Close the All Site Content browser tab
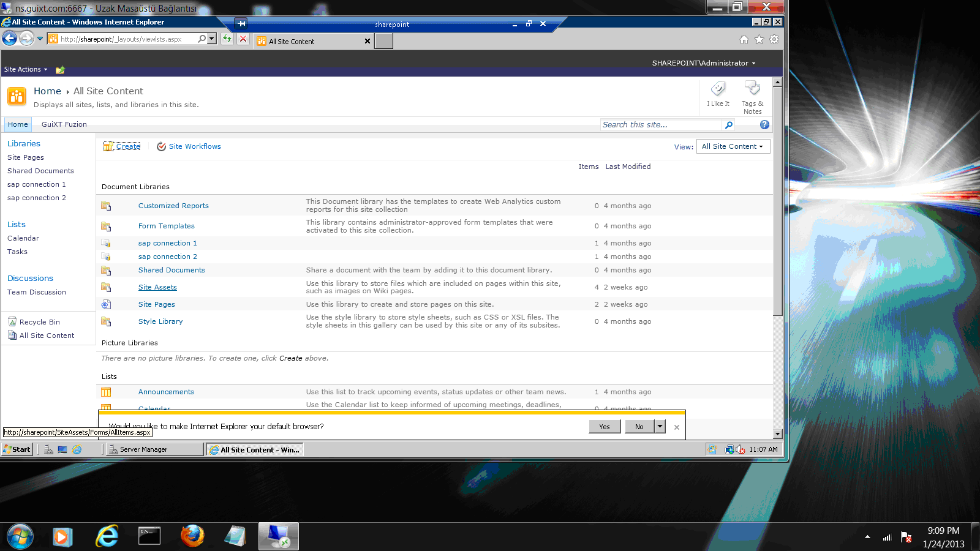 pos(367,41)
